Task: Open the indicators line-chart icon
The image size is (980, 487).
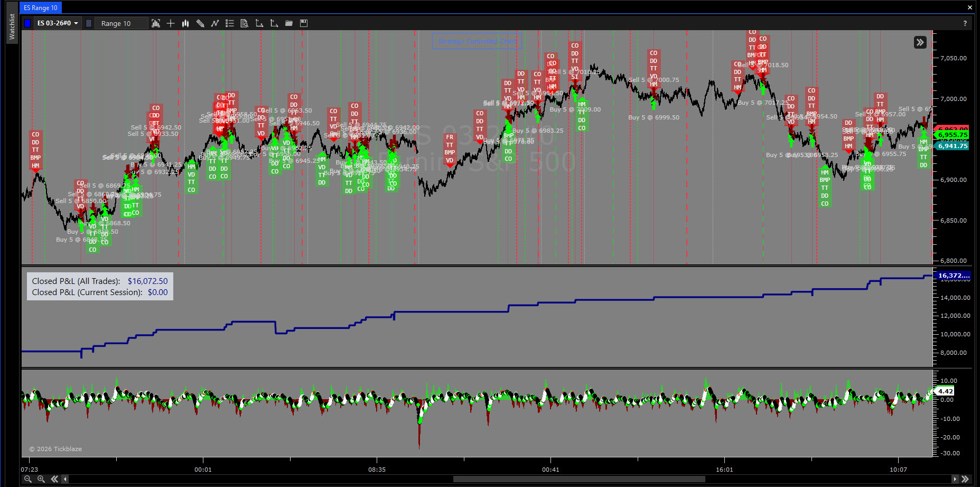Action: (215, 23)
